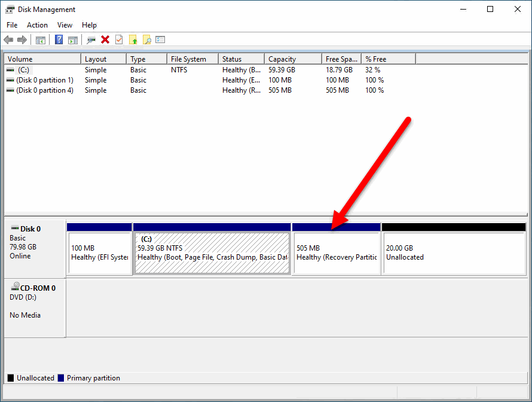Screen dimensions: 532x402
Task: Click the Back navigation arrow
Action: pos(8,39)
